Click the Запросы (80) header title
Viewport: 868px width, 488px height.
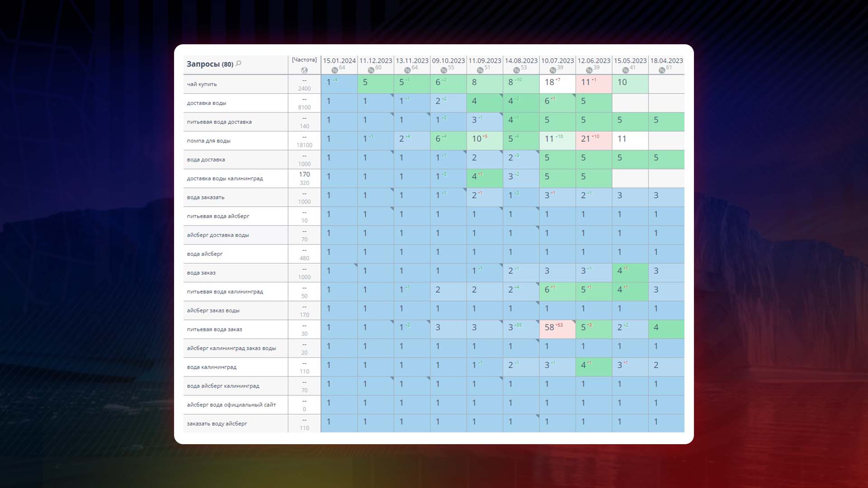[210, 64]
